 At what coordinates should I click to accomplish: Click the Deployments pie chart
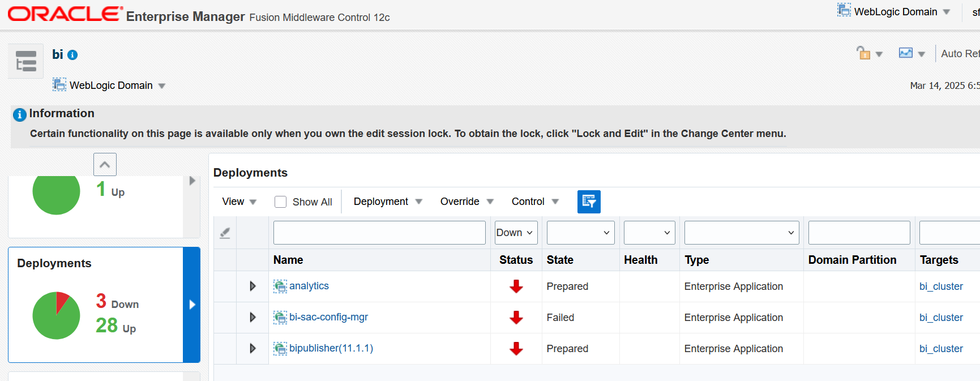(57, 315)
